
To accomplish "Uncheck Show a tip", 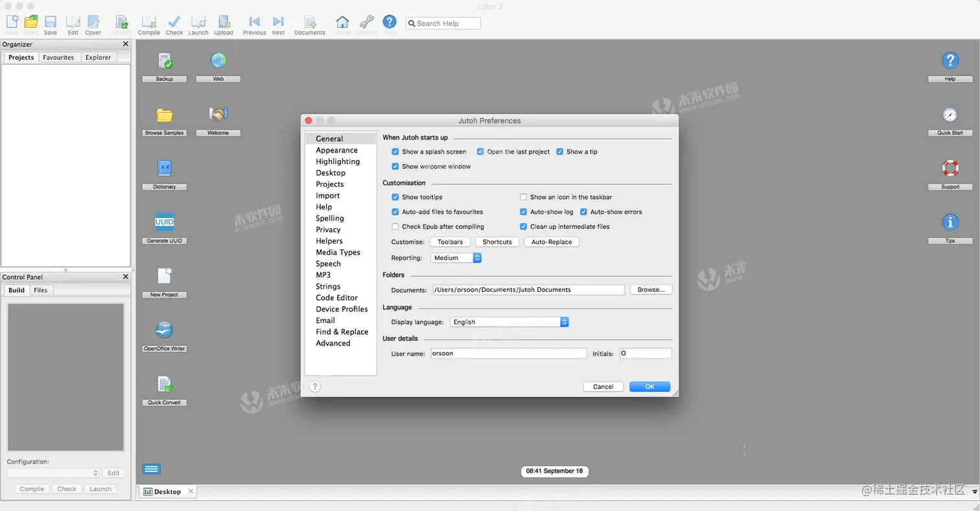I will point(560,152).
